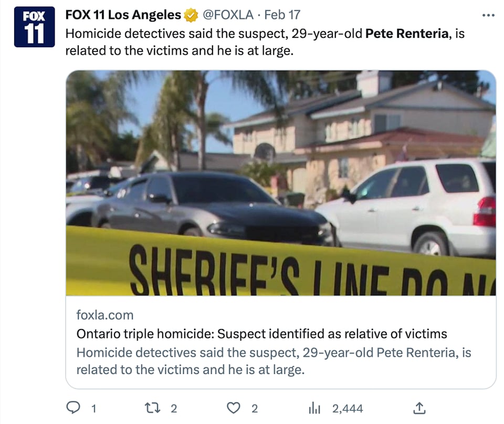Open the Feb 17 tweet timestamp
This screenshot has height=424, width=504.
tap(282, 15)
